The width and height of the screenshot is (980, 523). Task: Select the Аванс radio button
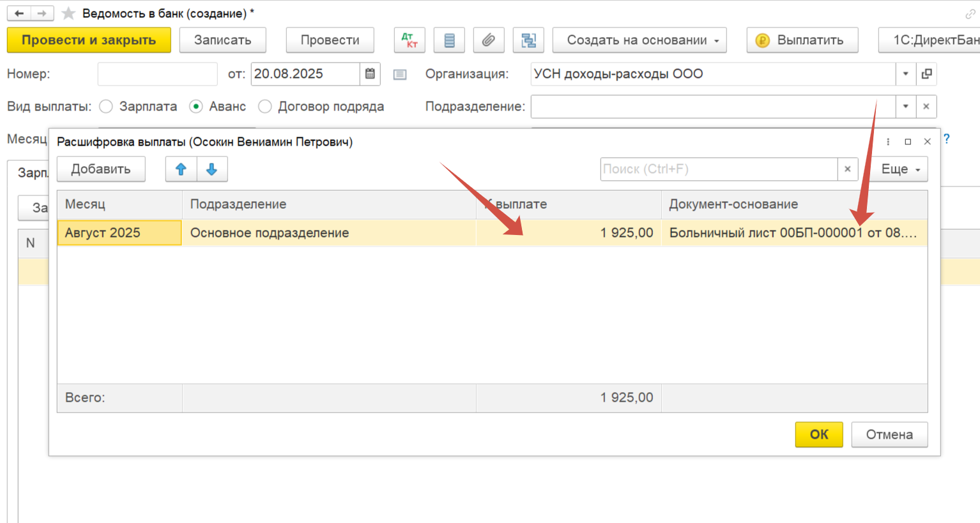(196, 107)
